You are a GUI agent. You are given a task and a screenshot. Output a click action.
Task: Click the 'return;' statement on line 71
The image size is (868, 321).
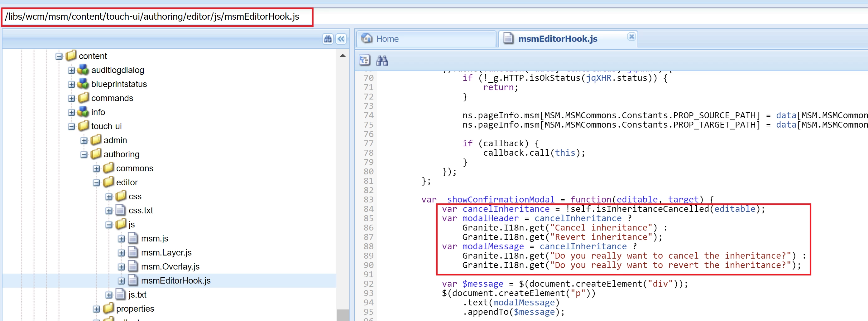(x=500, y=88)
